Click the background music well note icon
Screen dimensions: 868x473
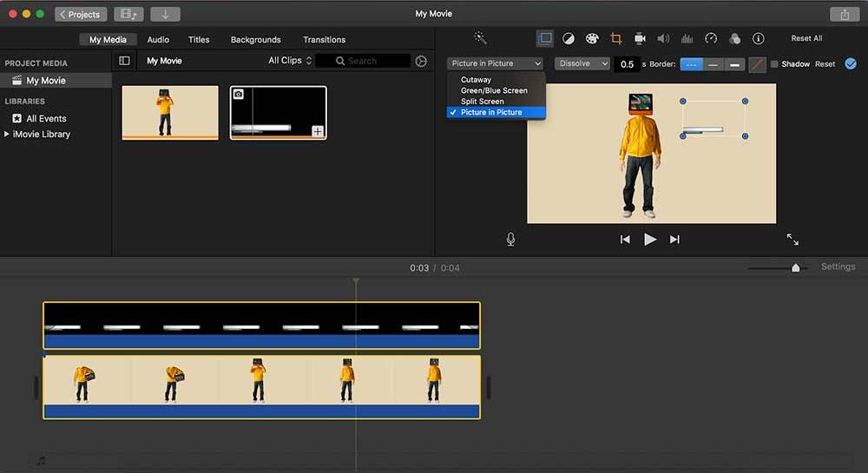point(41,460)
